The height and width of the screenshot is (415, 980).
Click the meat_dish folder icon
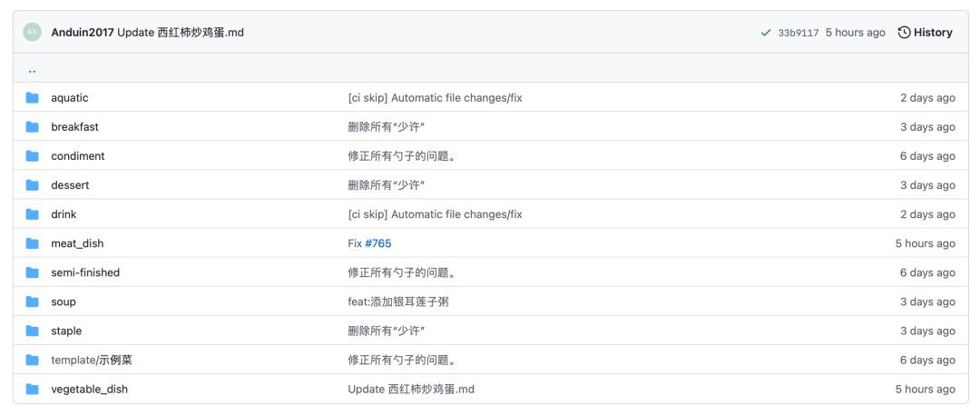coord(32,243)
